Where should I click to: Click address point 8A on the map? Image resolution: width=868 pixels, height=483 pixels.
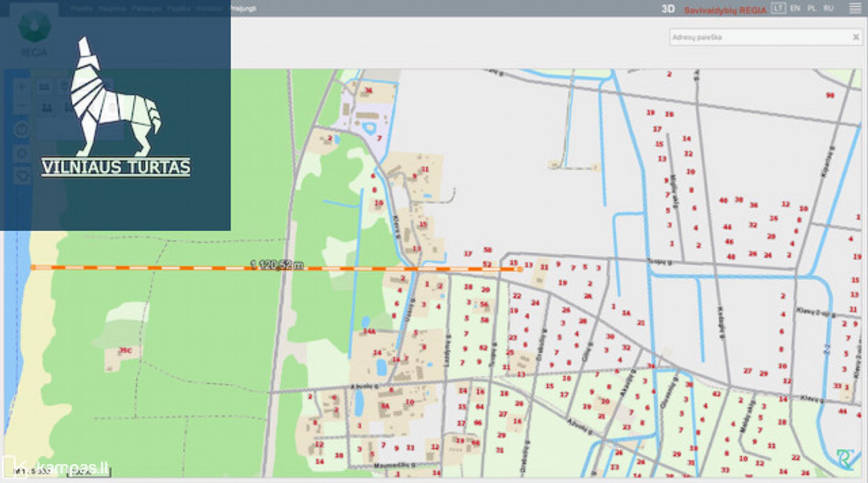point(385,406)
